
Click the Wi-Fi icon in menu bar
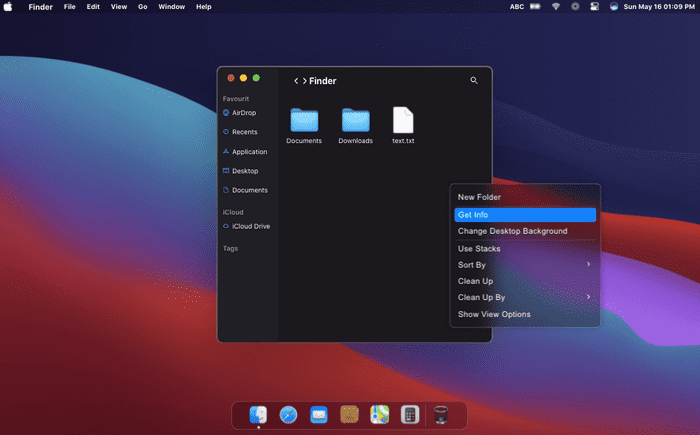pyautogui.click(x=556, y=7)
